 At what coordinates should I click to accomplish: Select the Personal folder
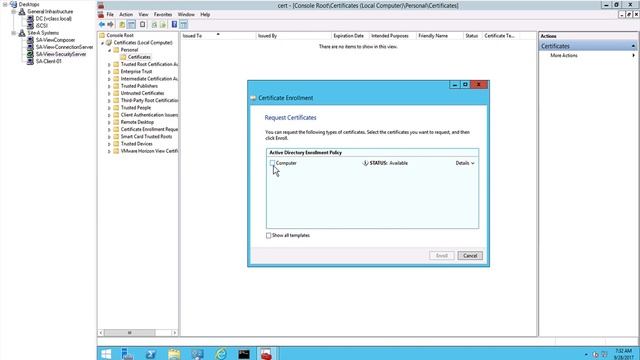pos(129,50)
